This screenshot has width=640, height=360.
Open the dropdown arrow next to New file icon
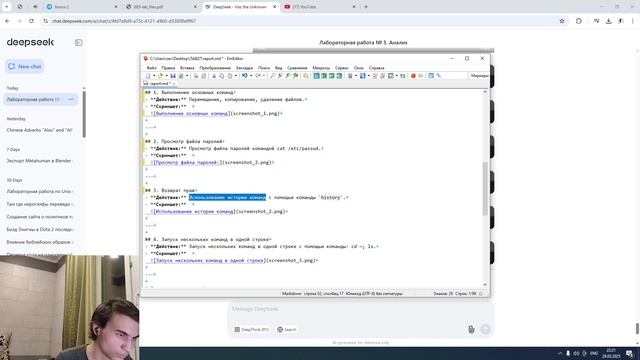click(154, 76)
